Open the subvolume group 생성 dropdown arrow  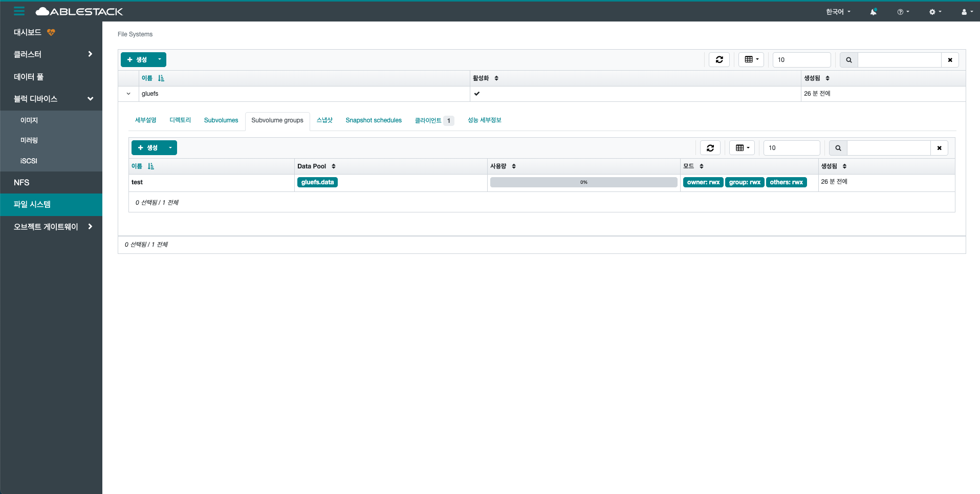tap(170, 148)
